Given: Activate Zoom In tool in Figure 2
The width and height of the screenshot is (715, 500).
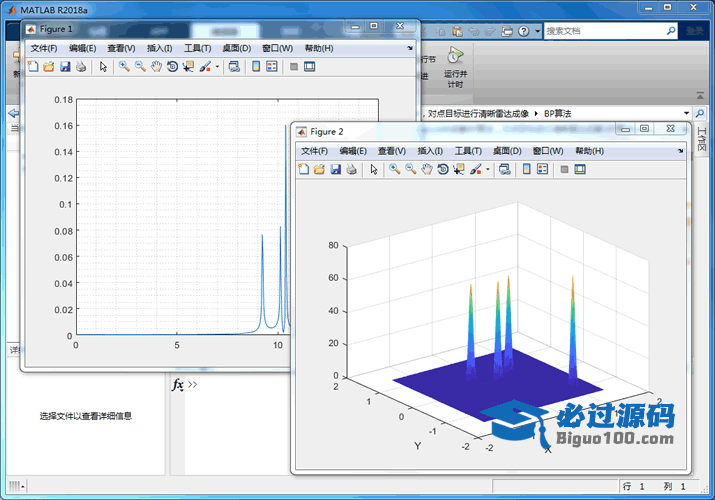Looking at the screenshot, I should [394, 169].
